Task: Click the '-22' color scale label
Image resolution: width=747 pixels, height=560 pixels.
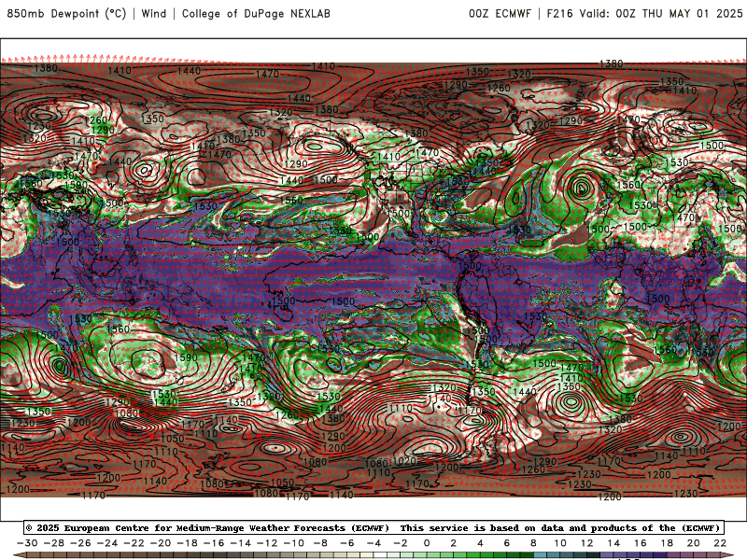Action: coord(134,543)
